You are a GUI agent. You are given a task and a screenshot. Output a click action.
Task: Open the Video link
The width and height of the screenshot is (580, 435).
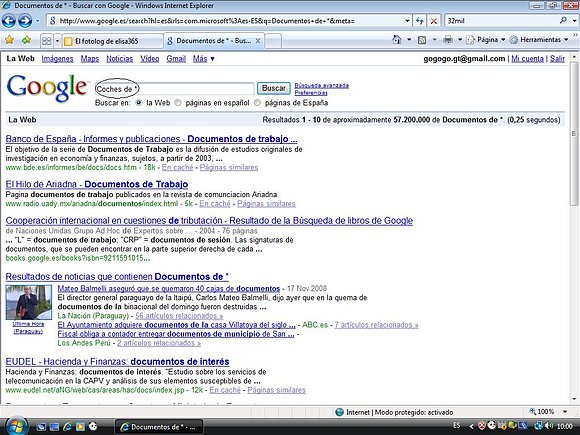(149, 59)
